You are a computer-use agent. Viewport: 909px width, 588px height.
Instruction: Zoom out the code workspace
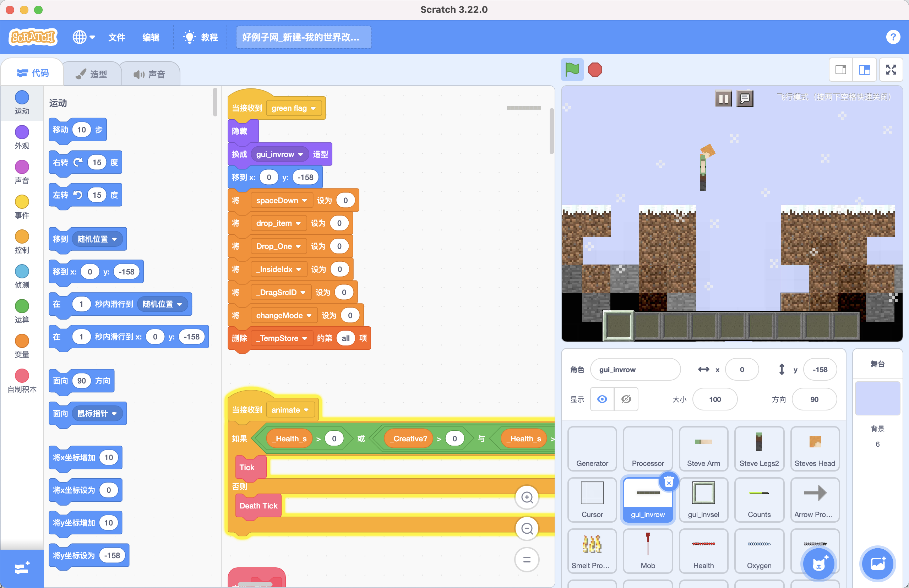tap(527, 528)
